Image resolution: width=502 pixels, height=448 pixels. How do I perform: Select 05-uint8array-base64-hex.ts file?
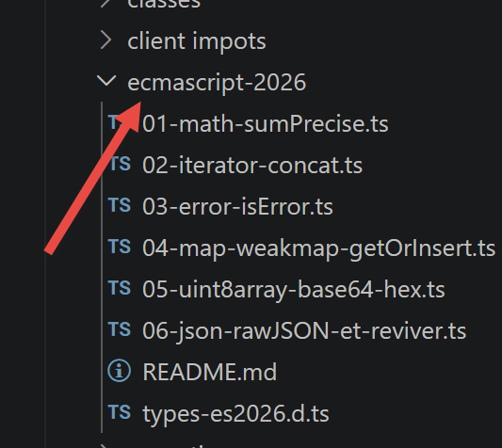pyautogui.click(x=294, y=290)
